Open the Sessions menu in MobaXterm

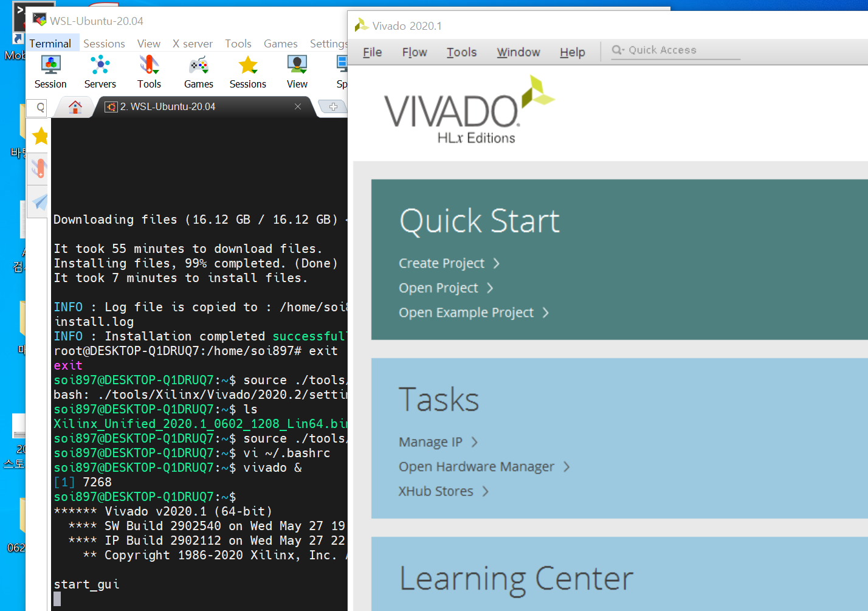click(x=104, y=43)
